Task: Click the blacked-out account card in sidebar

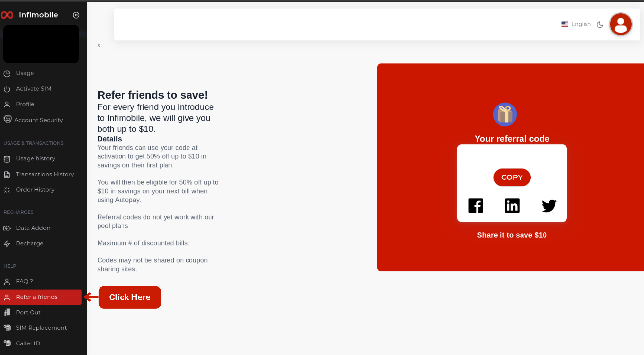Action: point(41,44)
